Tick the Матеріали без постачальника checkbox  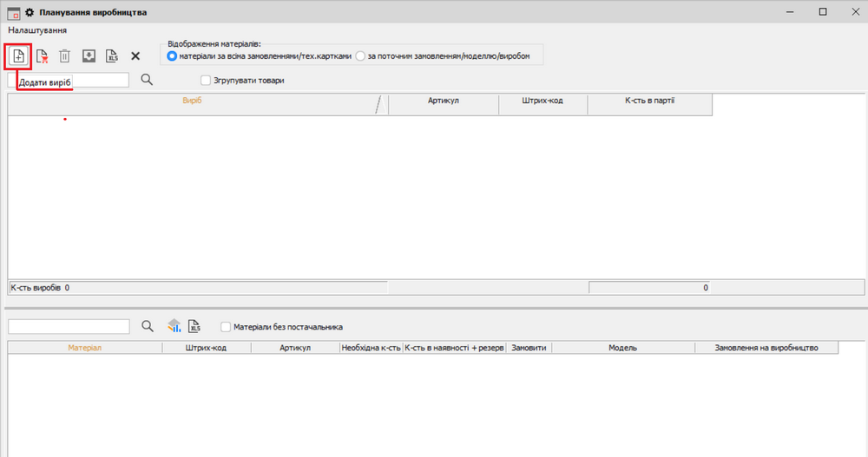pos(227,327)
